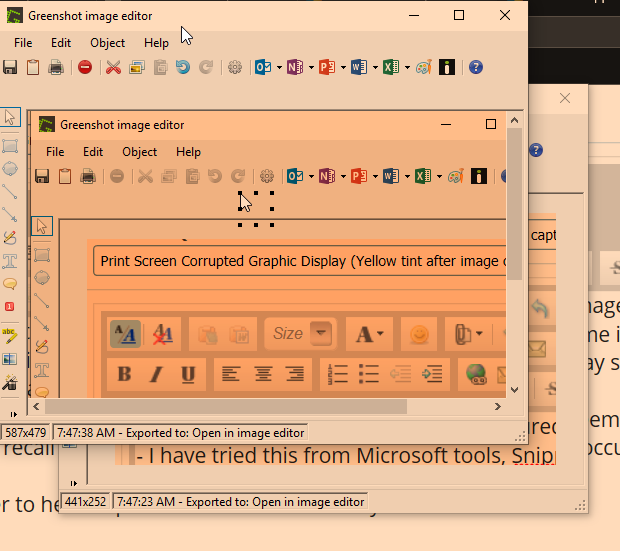Open the File menu in front editor
This screenshot has height=551, width=620.
click(x=23, y=43)
